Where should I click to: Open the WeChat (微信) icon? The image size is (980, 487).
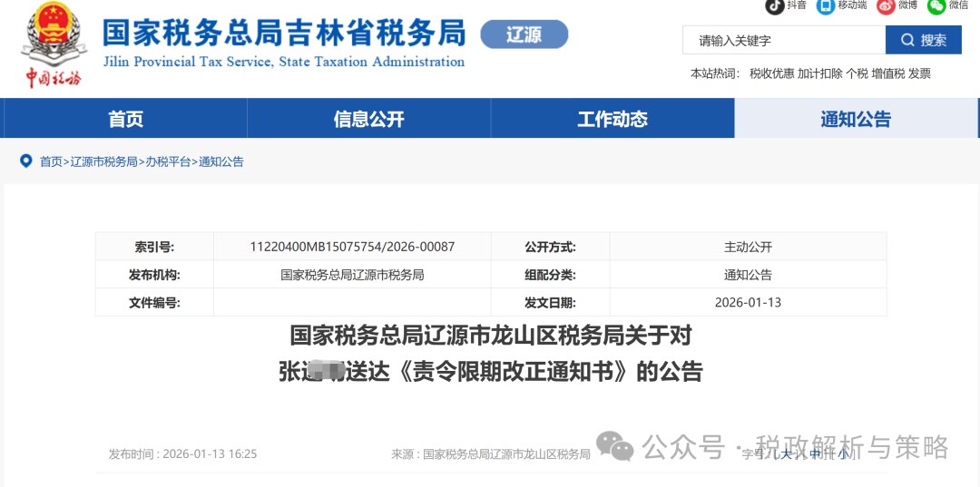point(936,5)
